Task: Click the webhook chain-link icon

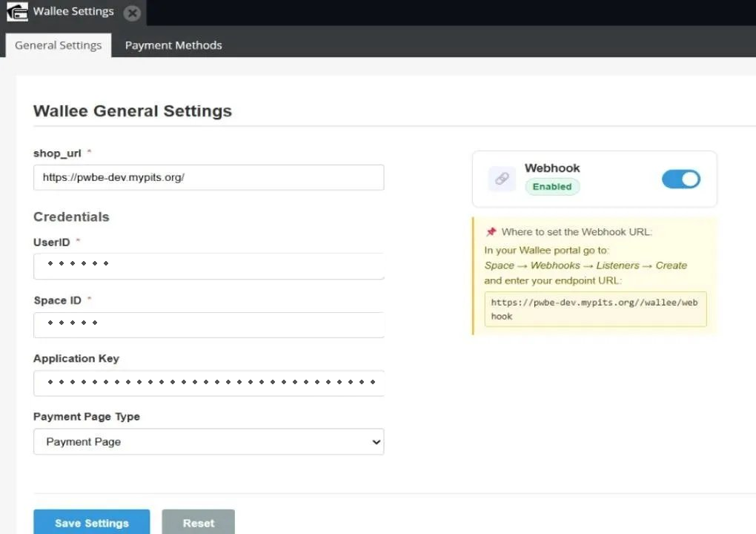Action: point(502,179)
